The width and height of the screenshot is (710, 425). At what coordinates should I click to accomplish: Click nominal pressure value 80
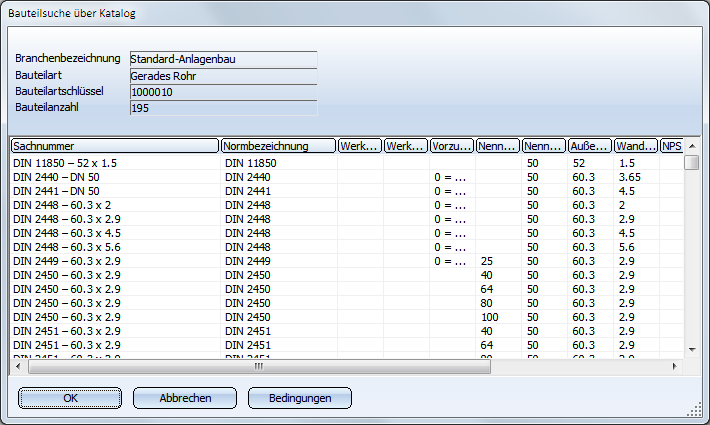(486, 303)
